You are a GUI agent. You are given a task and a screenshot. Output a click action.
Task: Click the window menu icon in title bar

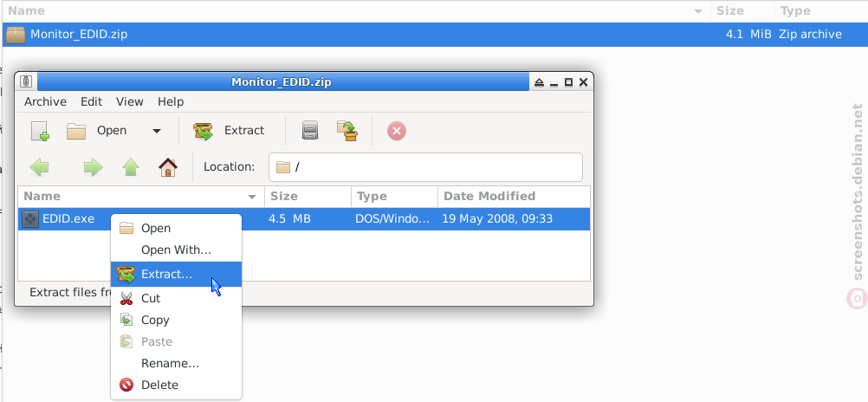pyautogui.click(x=25, y=82)
